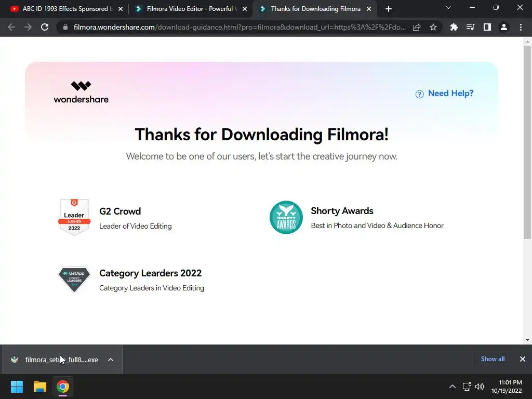The width and height of the screenshot is (532, 399).
Task: Open the network status tray icon
Action: pos(467,387)
